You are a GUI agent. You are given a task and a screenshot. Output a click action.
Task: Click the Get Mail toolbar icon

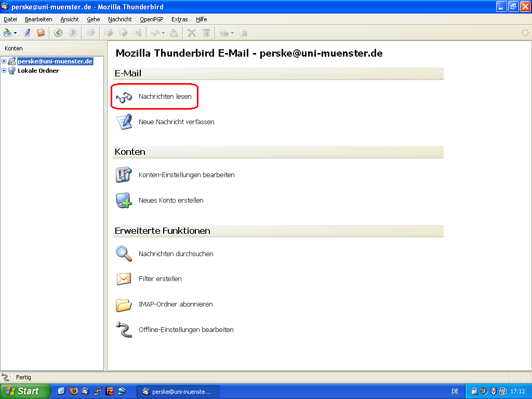tap(7, 33)
